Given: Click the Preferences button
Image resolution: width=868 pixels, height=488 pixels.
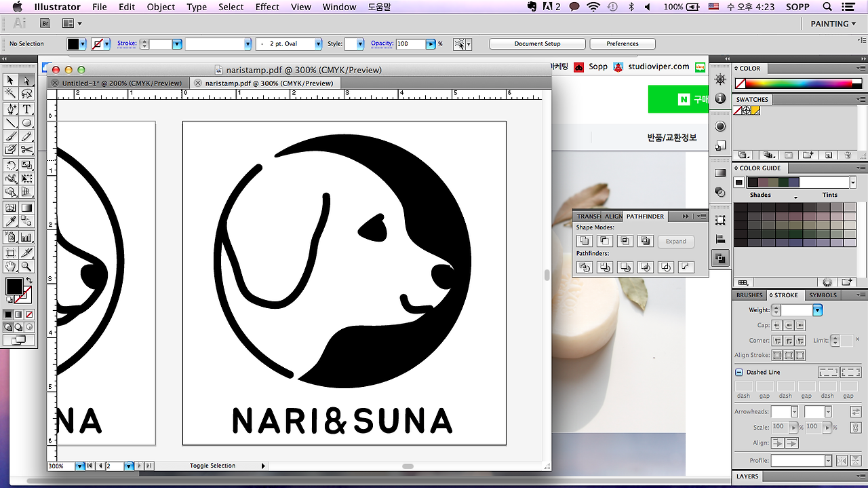Looking at the screenshot, I should pos(622,44).
